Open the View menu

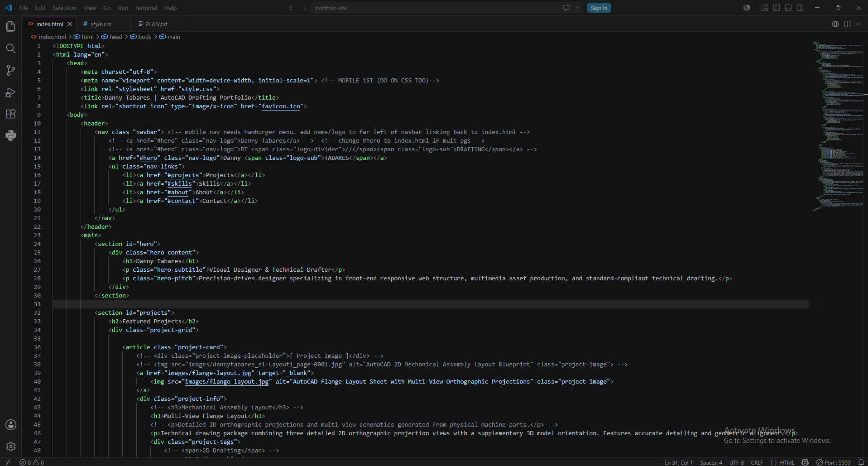point(90,8)
